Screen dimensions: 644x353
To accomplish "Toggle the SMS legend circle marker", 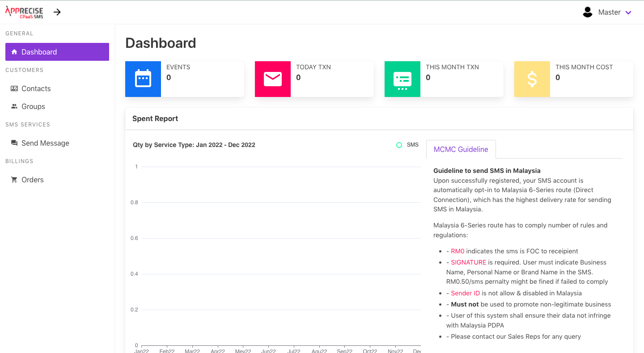I will click(x=399, y=145).
